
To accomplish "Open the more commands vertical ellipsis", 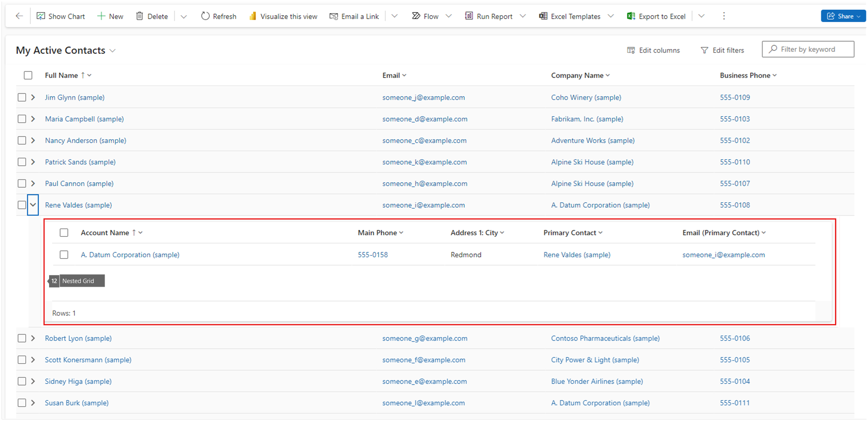I will click(x=724, y=16).
